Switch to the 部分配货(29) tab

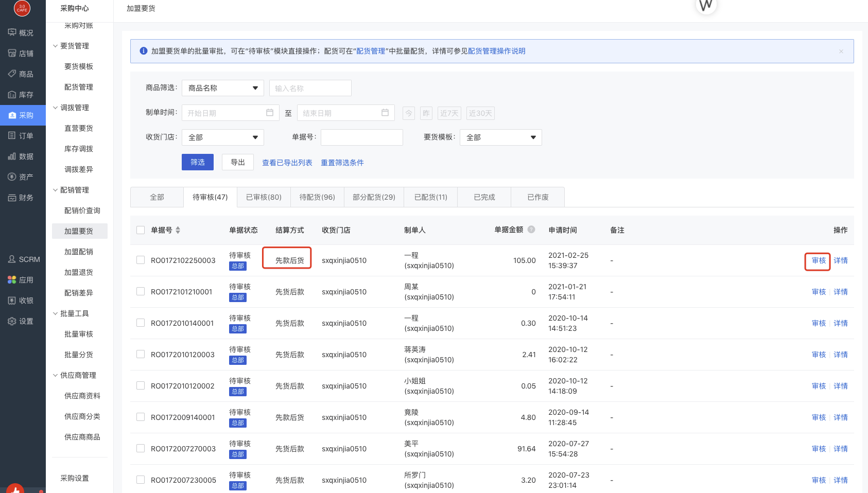coord(374,197)
